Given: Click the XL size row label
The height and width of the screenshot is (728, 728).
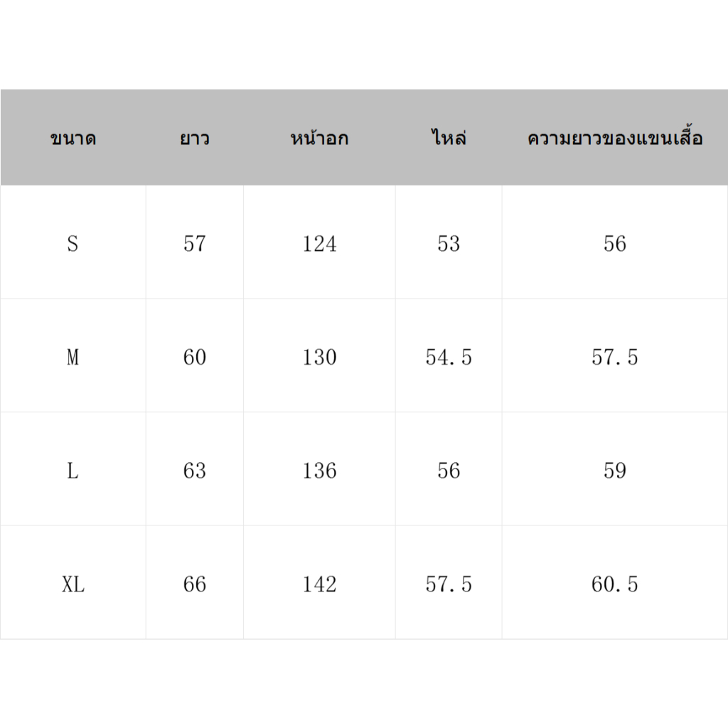Looking at the screenshot, I should coord(73,584).
